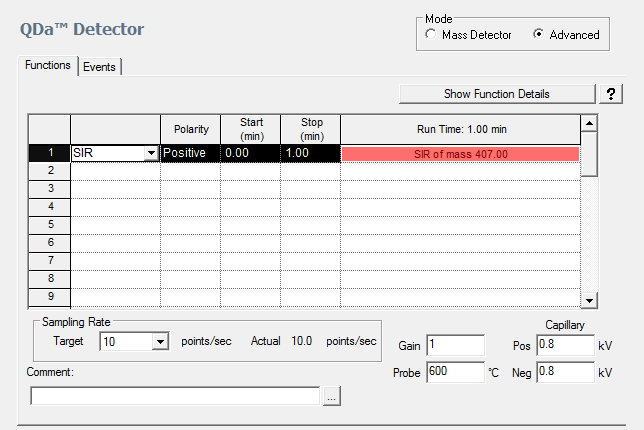Switch to the Functions tab
The height and width of the screenshot is (430, 644).
(x=48, y=65)
